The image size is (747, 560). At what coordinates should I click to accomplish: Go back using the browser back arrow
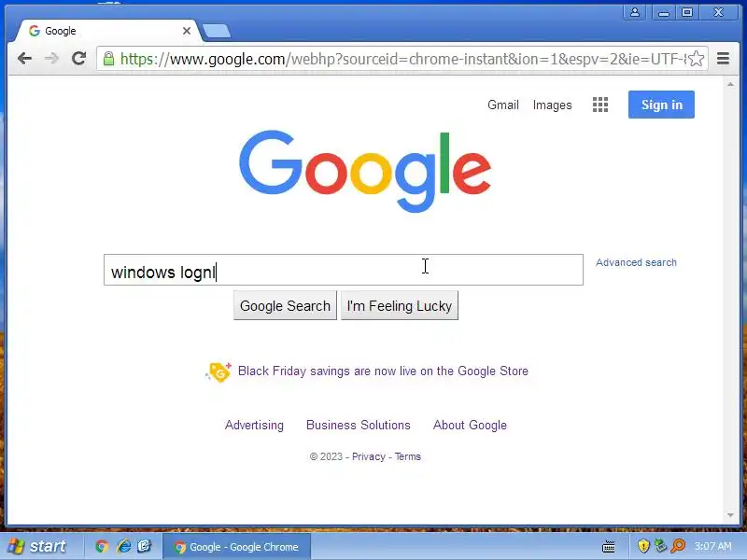[x=24, y=59]
